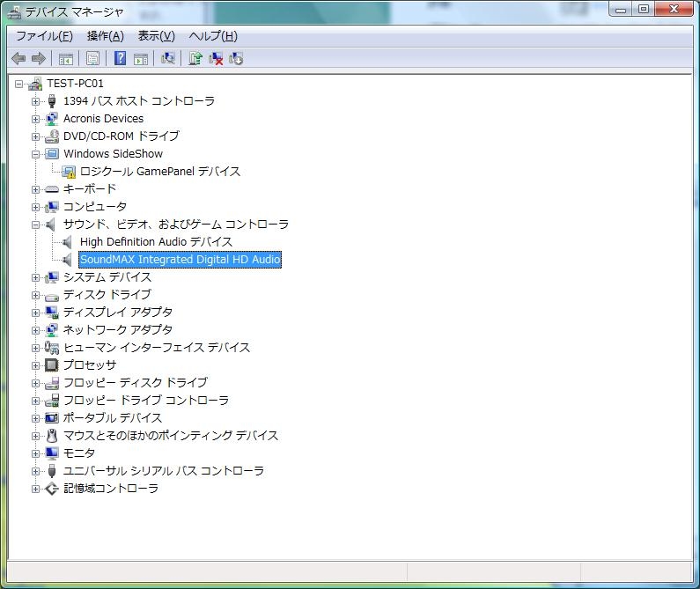Viewport: 700px width, 589px height.
Task: Expand the 1394 バス ホスト コントローラ node
Action: pos(35,101)
